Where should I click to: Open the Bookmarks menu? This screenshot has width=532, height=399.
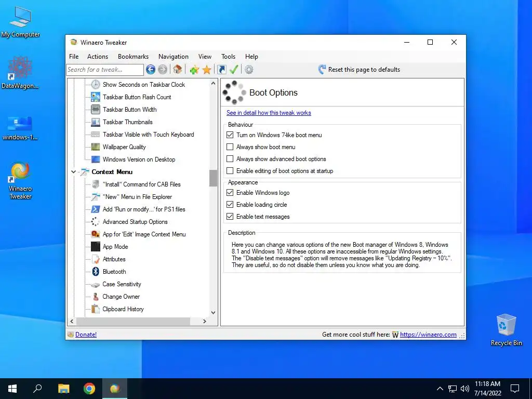[134, 57]
